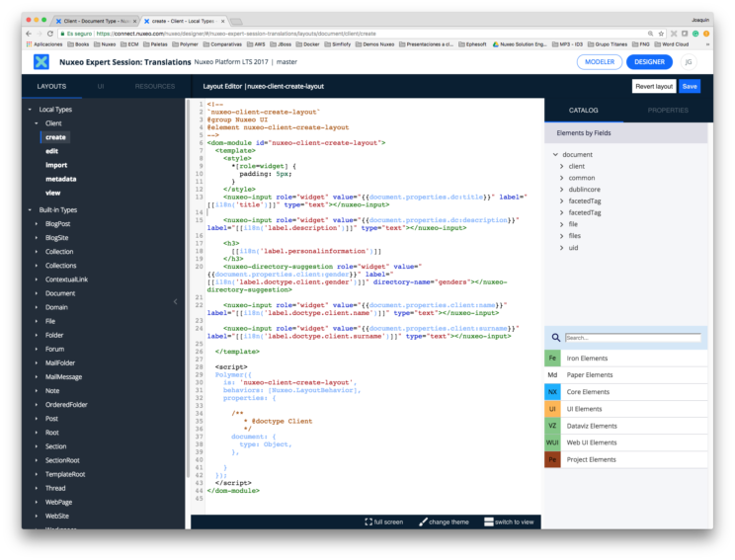Click change theme brush icon
The width and height of the screenshot is (735, 560).
pos(423,522)
